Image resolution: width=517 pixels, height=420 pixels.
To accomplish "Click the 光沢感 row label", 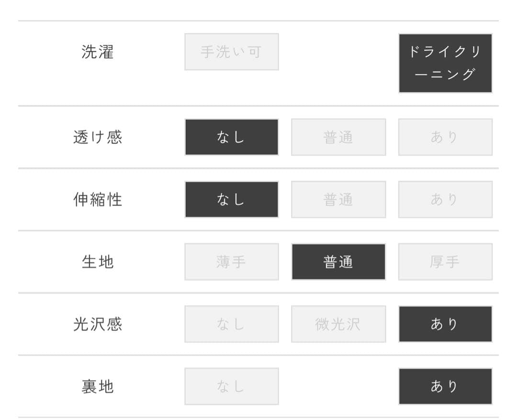I will coord(98,324).
